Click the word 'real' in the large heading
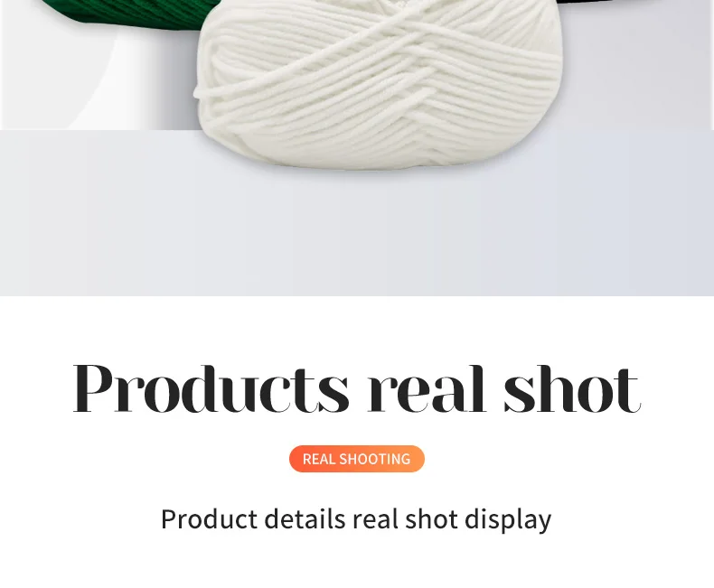 tap(427, 389)
